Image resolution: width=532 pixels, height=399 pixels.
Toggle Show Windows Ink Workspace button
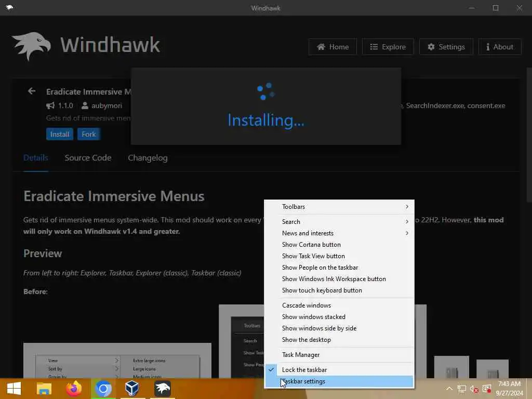[x=339, y=279]
